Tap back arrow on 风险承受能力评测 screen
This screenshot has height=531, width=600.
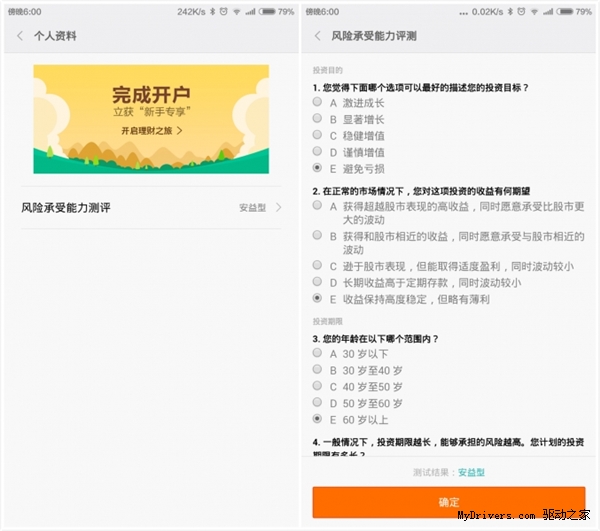click(318, 36)
